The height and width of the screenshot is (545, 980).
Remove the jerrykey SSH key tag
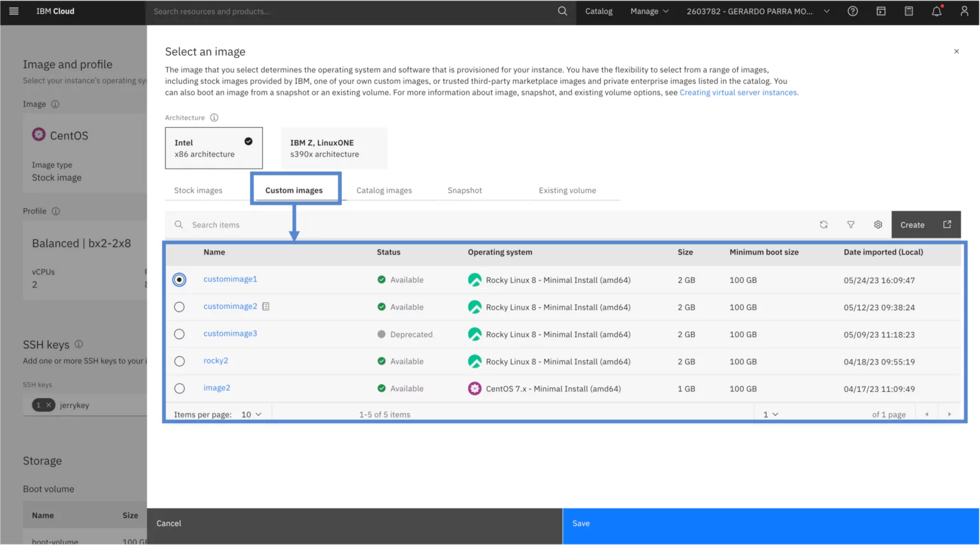[x=48, y=405]
